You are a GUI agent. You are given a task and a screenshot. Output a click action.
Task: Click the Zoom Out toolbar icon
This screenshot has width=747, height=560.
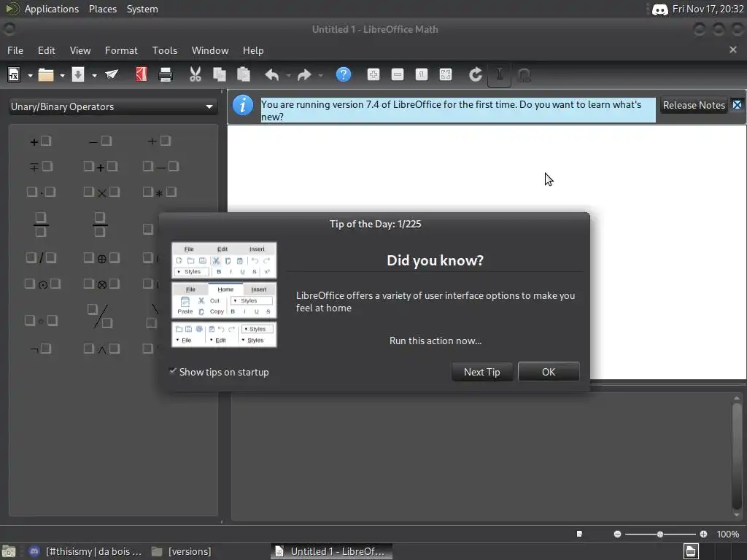pos(398,74)
